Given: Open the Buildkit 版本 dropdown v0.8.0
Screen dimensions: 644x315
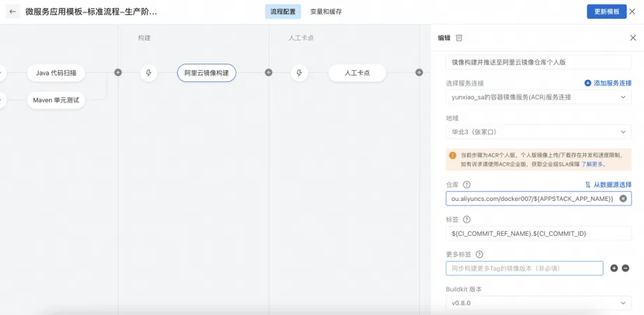Looking at the screenshot, I should tap(538, 303).
